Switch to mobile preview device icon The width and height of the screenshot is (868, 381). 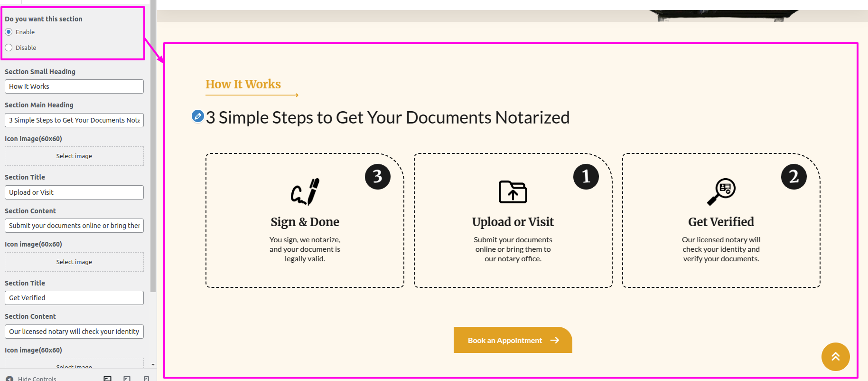[147, 379]
